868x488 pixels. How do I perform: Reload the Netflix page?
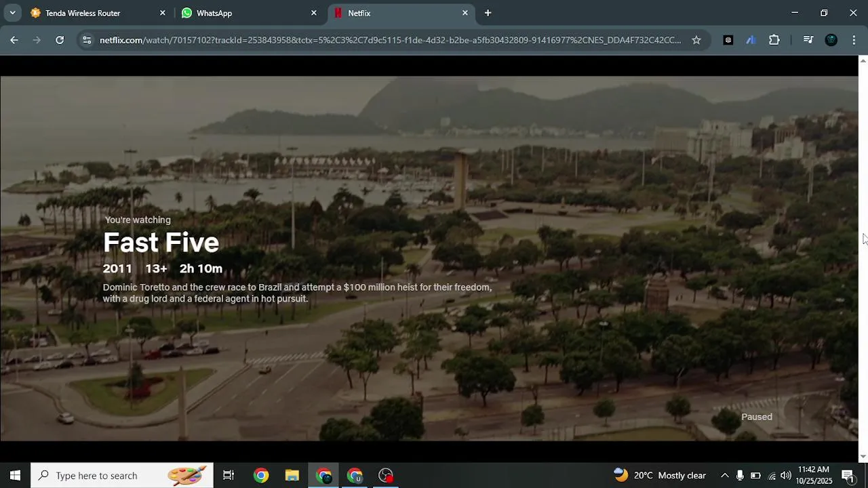[x=60, y=40]
